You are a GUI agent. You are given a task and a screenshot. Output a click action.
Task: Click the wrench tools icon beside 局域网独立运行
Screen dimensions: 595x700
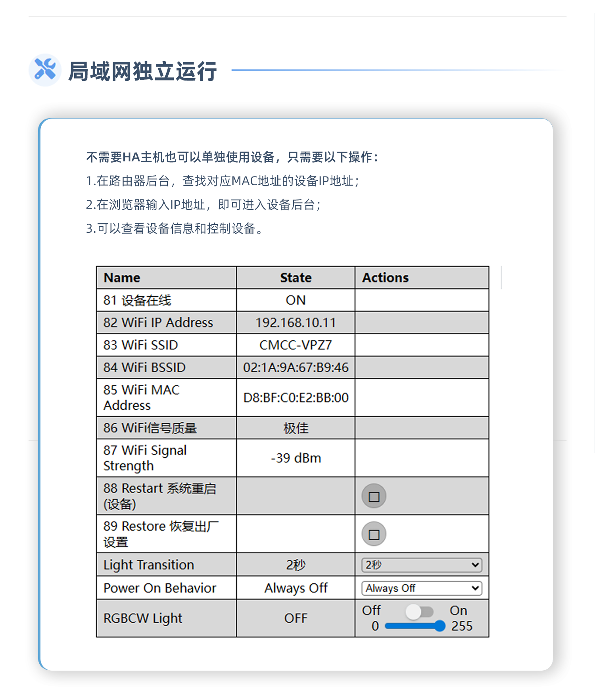tap(45, 70)
